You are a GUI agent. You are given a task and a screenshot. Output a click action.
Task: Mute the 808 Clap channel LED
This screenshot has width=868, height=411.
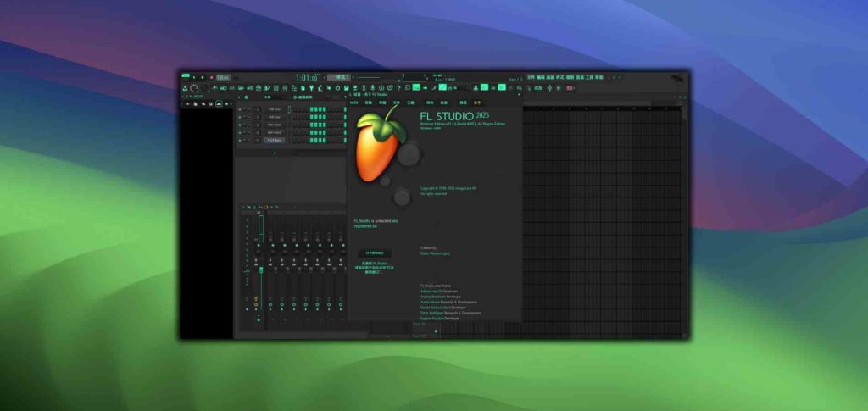coord(240,117)
